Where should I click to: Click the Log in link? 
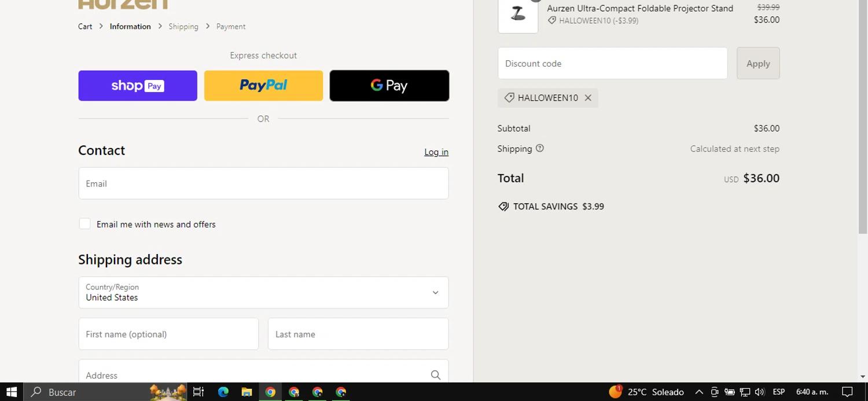[436, 152]
